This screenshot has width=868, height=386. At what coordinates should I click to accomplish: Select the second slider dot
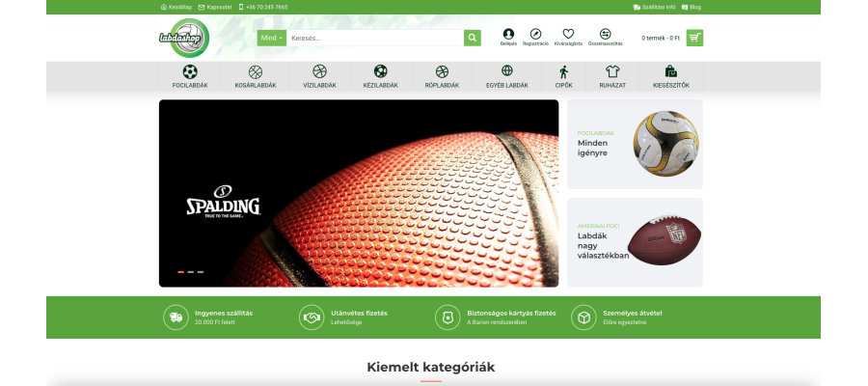coord(190,272)
